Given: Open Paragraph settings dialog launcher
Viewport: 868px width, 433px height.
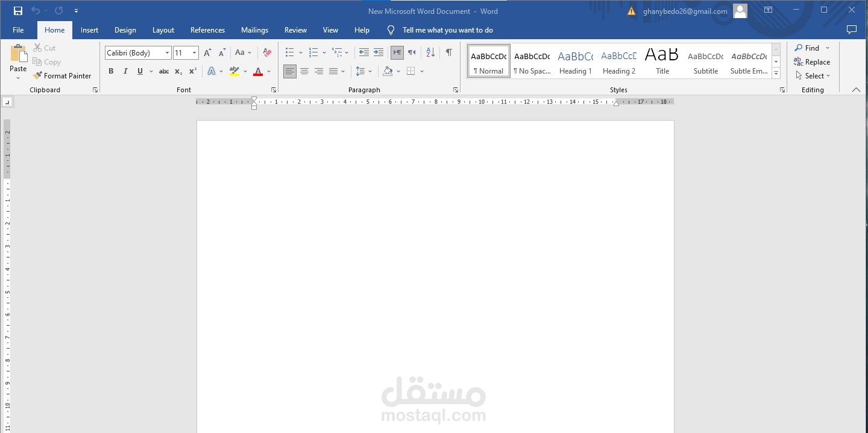Looking at the screenshot, I should tap(456, 90).
